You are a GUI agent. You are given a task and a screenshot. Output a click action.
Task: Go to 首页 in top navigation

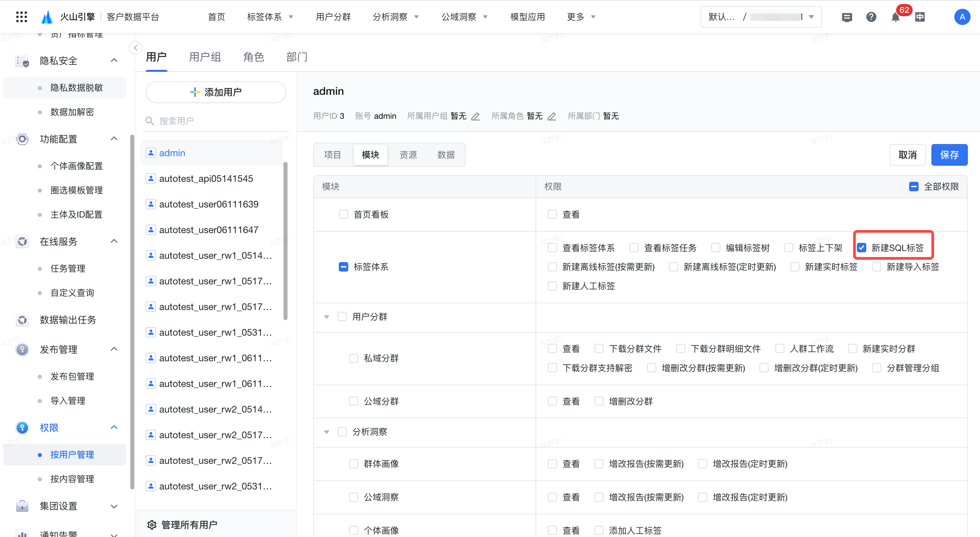click(216, 17)
